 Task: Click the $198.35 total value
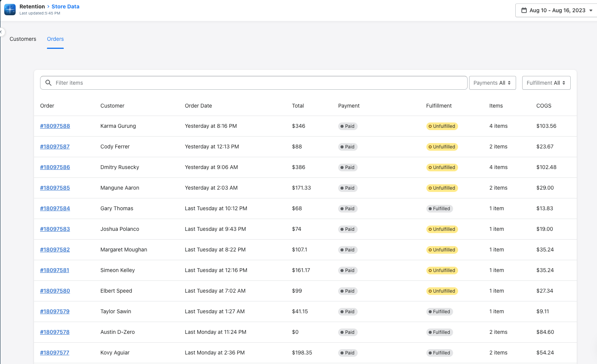click(x=302, y=353)
